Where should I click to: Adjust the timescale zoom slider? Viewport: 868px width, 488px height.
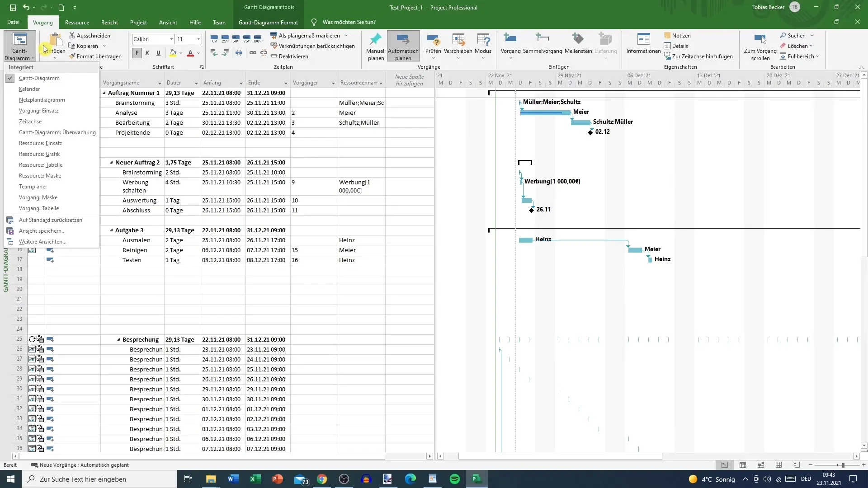(843, 465)
